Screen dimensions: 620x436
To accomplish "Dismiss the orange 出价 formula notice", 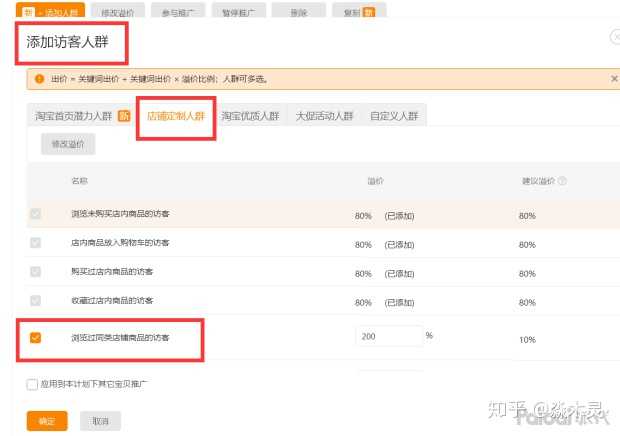I will point(614,79).
